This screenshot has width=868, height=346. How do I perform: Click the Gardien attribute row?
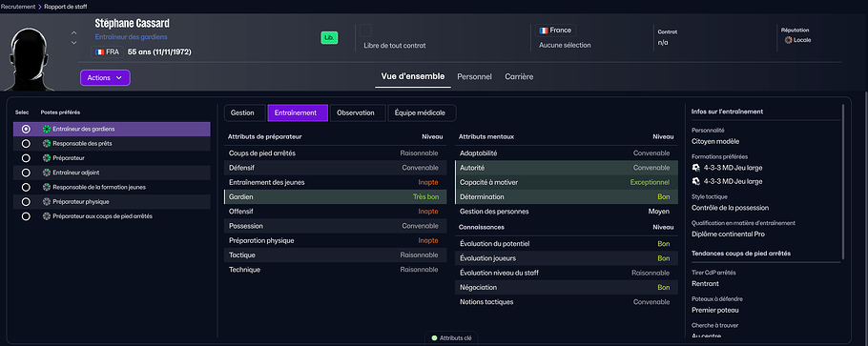point(336,196)
